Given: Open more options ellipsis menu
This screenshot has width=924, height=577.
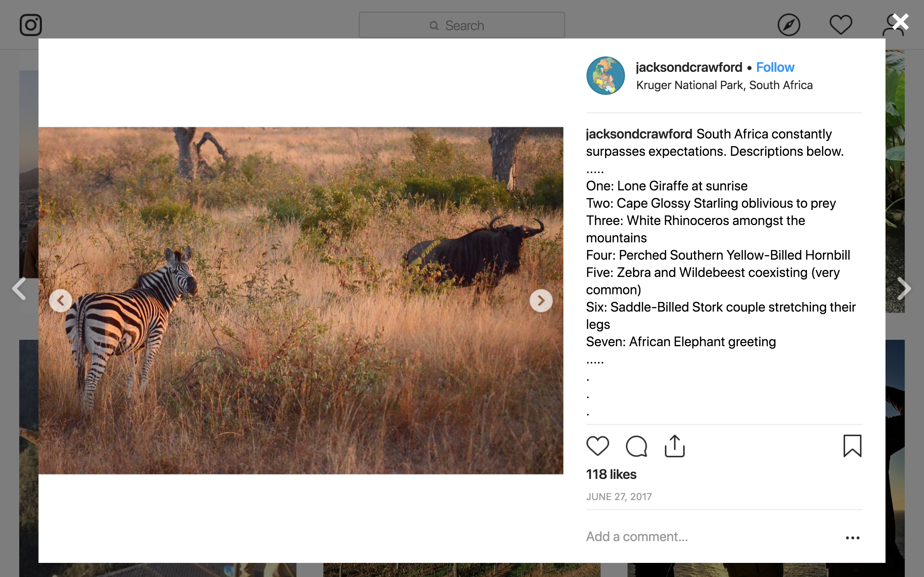Looking at the screenshot, I should point(852,538).
